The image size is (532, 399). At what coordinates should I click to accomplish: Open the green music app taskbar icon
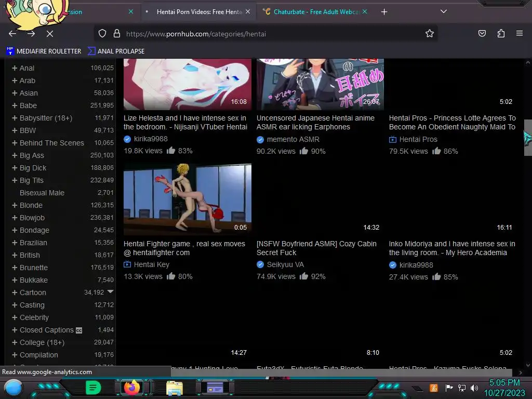click(x=93, y=388)
